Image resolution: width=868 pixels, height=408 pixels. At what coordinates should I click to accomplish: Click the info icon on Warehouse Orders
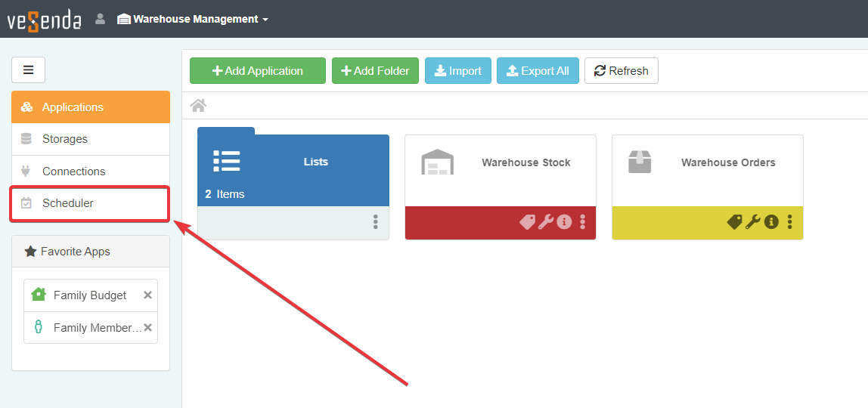point(771,222)
